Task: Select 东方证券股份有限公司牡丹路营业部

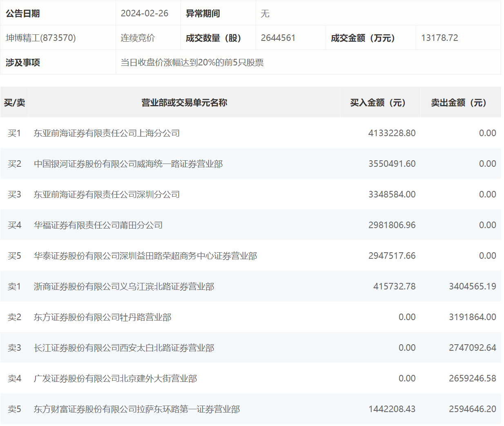Action: (103, 317)
